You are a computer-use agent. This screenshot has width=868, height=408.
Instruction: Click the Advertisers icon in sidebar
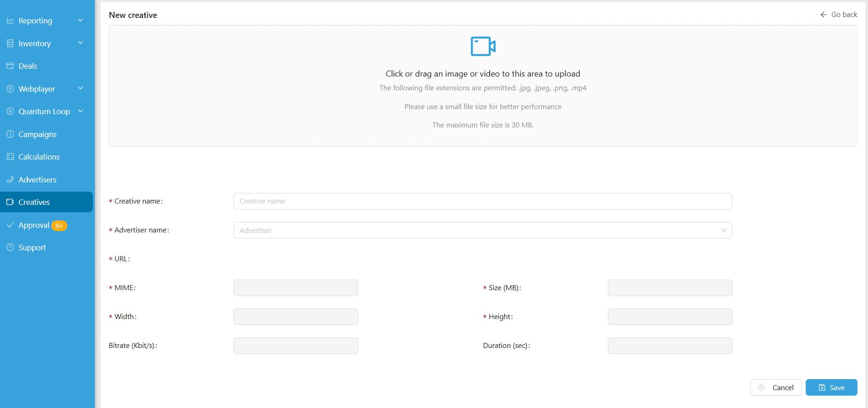pos(10,180)
